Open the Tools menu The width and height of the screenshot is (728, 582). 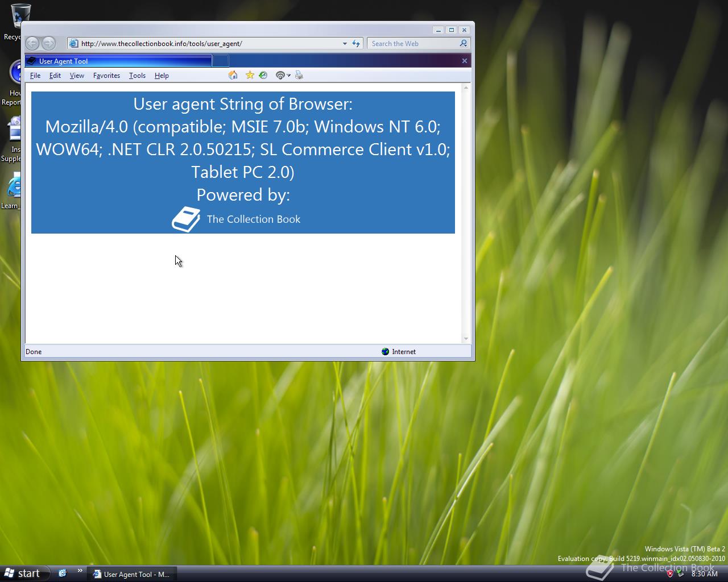tap(137, 75)
